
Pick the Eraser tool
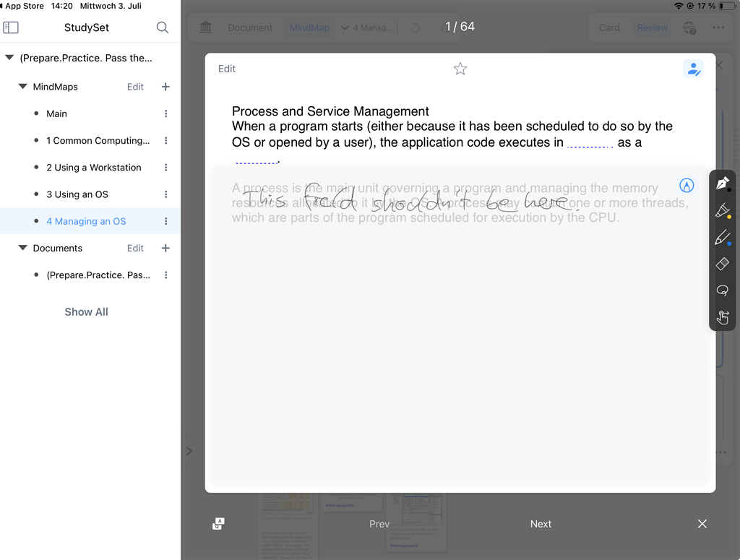(722, 264)
